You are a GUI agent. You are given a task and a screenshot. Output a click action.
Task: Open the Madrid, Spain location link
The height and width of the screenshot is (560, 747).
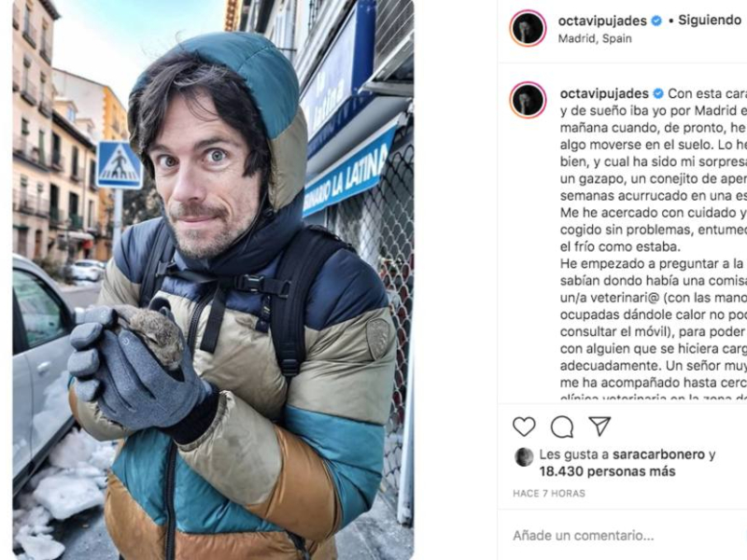tap(595, 38)
